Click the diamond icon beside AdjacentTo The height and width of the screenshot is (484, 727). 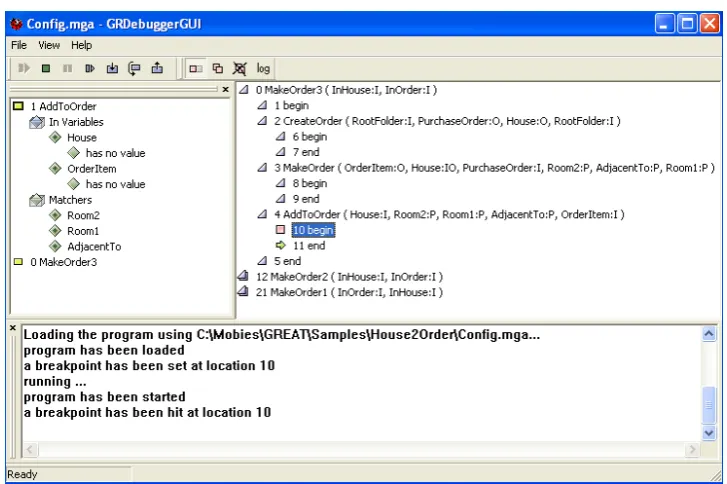coord(55,246)
